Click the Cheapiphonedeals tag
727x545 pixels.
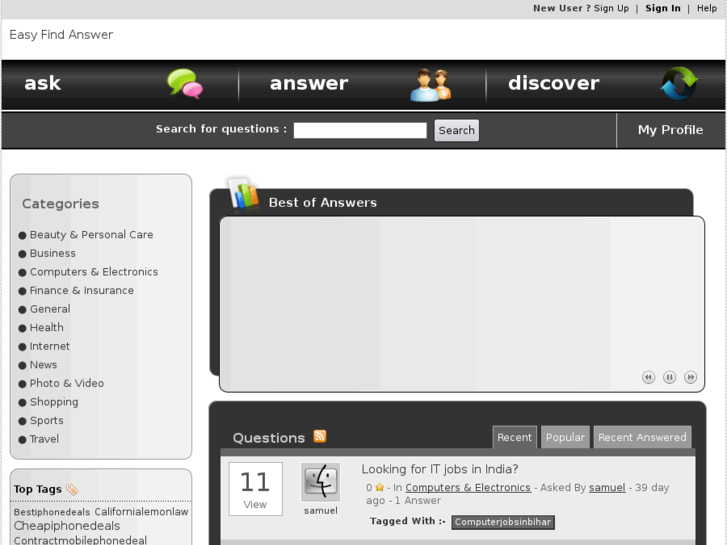pos(67,526)
